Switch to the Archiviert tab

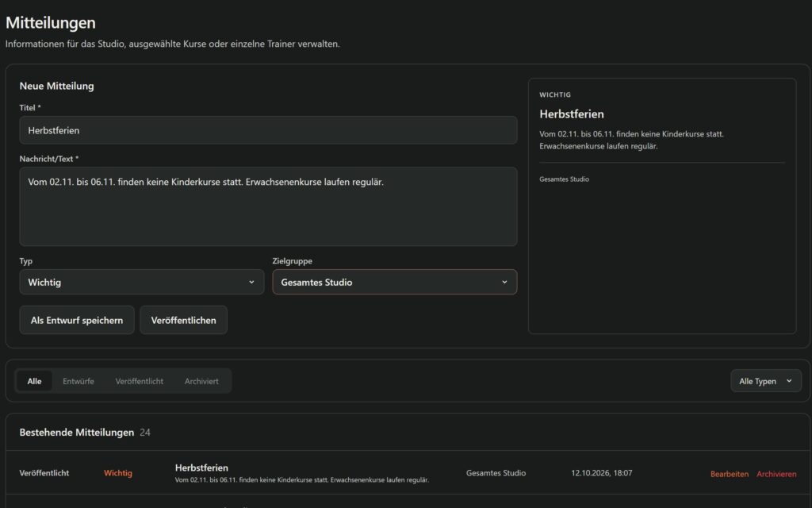pos(201,381)
